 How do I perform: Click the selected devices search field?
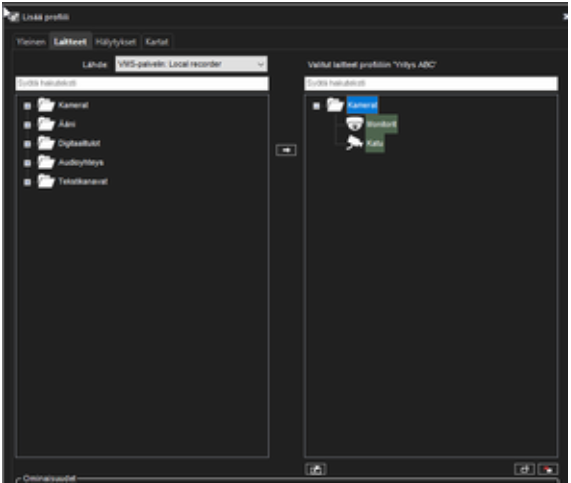(x=431, y=83)
